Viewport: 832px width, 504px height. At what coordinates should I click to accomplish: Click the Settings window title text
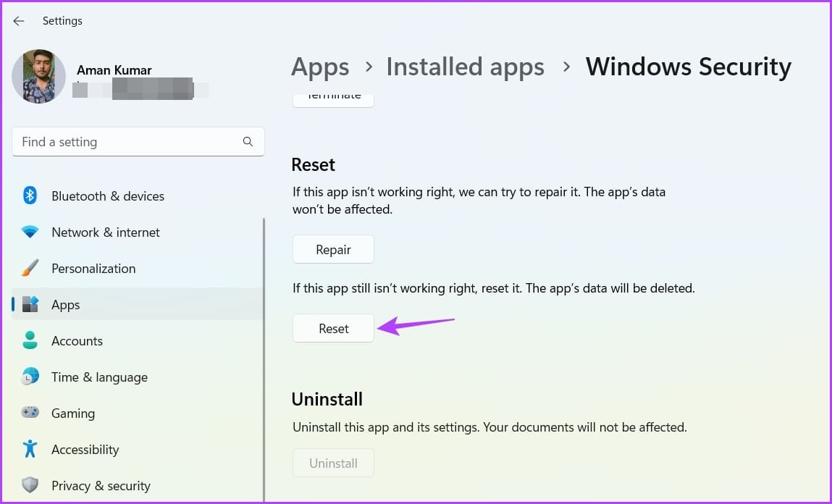coord(62,21)
